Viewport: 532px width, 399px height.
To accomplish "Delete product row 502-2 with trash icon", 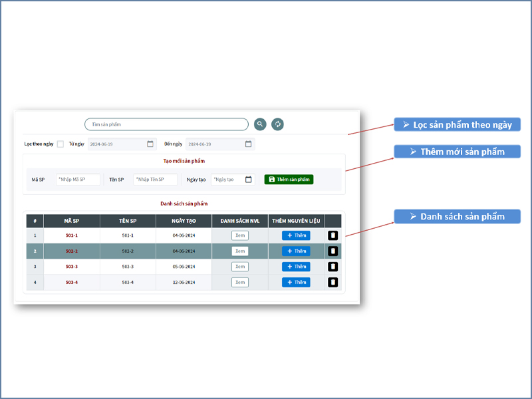I will 333,251.
